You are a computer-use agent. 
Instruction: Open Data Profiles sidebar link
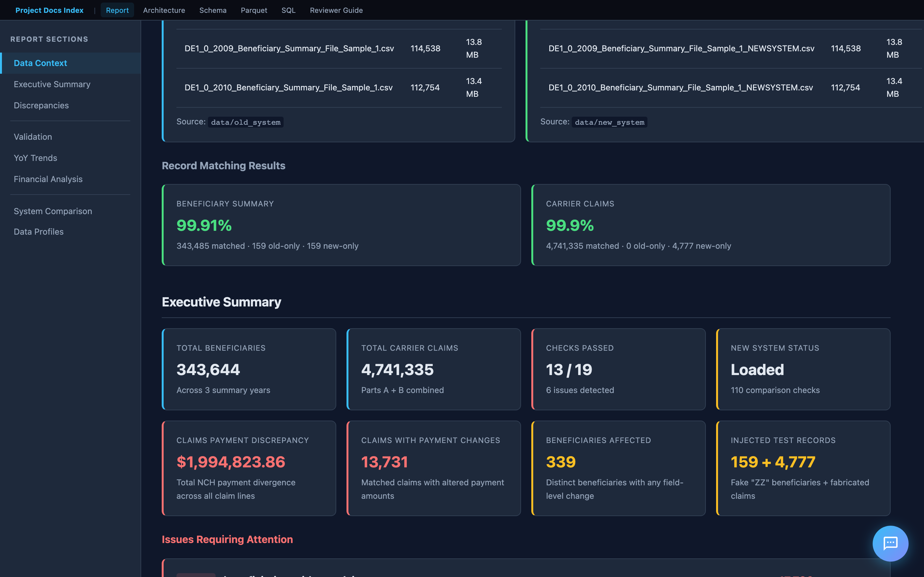click(x=38, y=232)
